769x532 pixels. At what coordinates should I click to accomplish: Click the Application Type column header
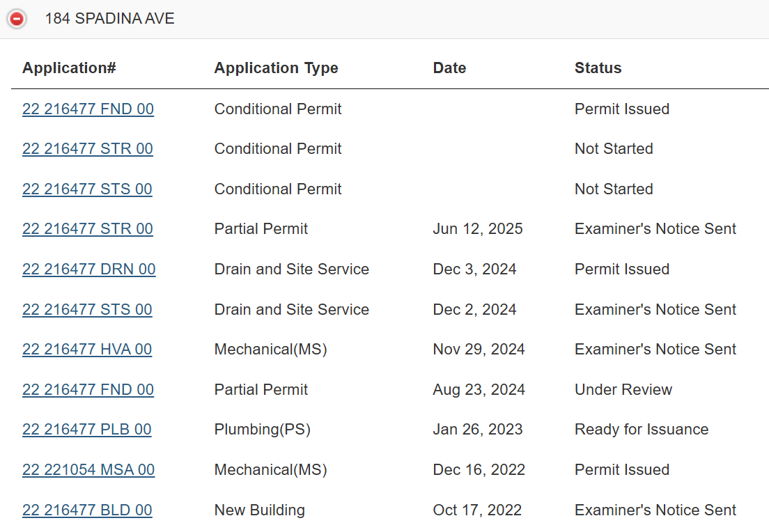[276, 68]
